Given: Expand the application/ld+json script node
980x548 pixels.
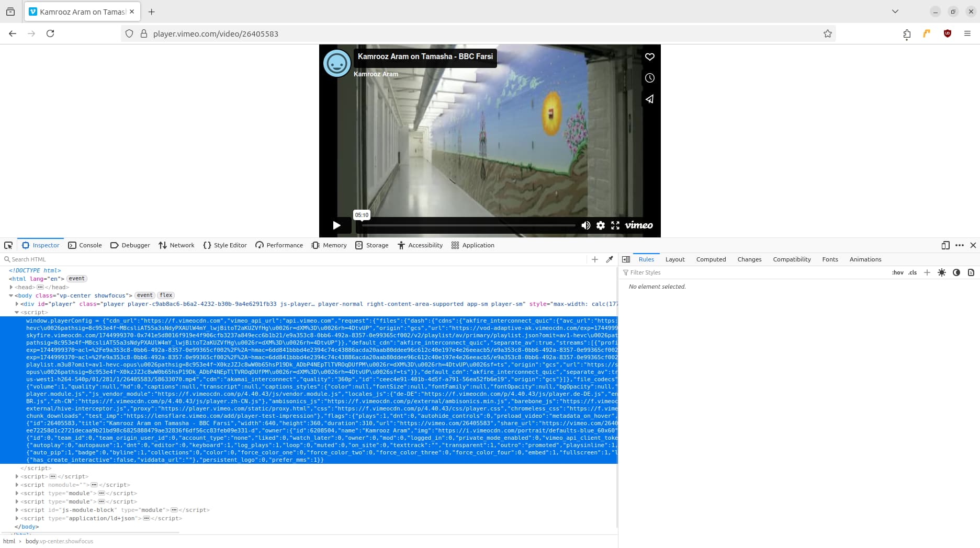Looking at the screenshot, I should (x=17, y=518).
